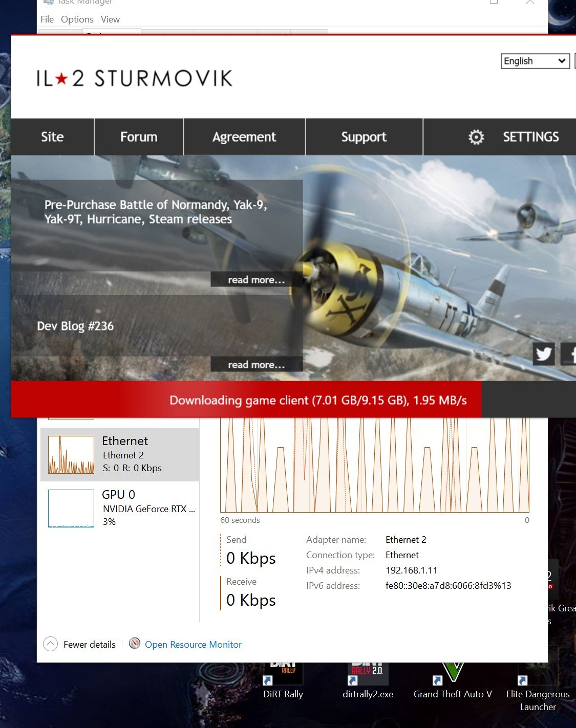Collapse Task Manager via Fewer details arrow

click(50, 644)
